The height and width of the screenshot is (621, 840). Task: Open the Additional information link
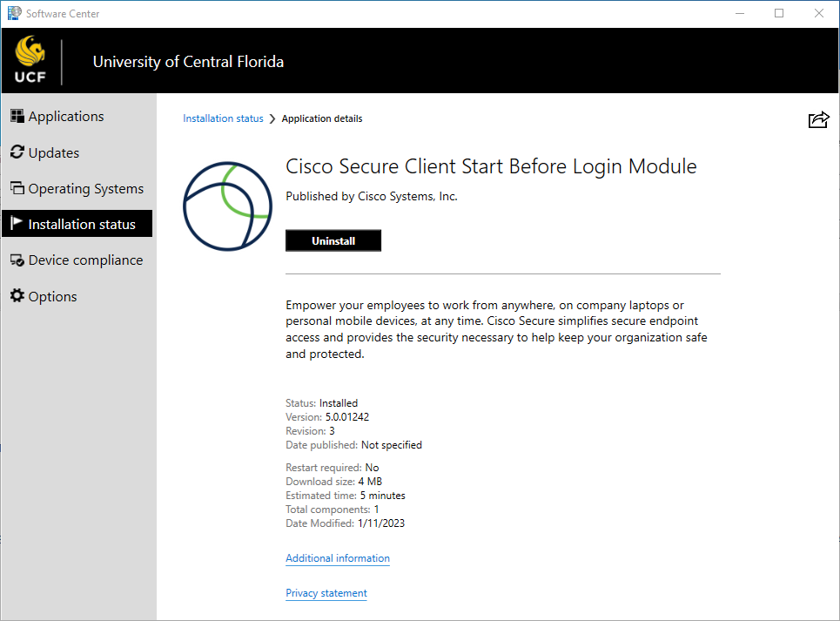(338, 557)
